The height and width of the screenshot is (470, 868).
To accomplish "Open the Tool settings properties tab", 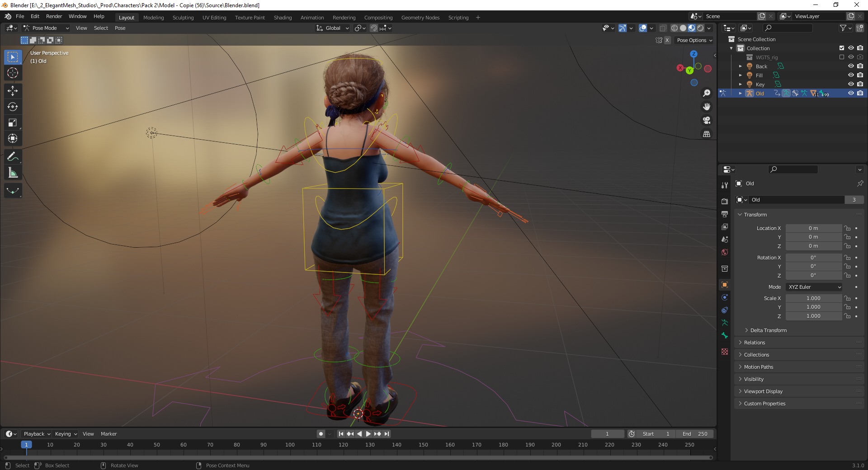I will [x=725, y=185].
